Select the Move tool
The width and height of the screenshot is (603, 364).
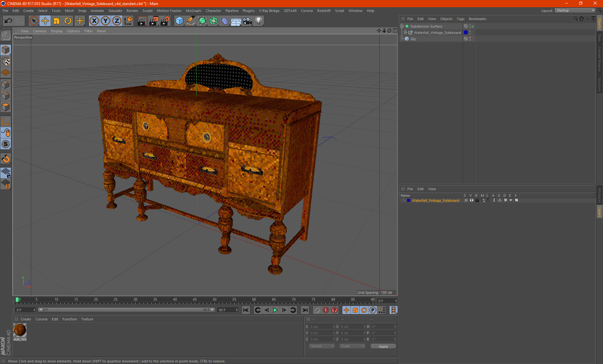pyautogui.click(x=45, y=21)
